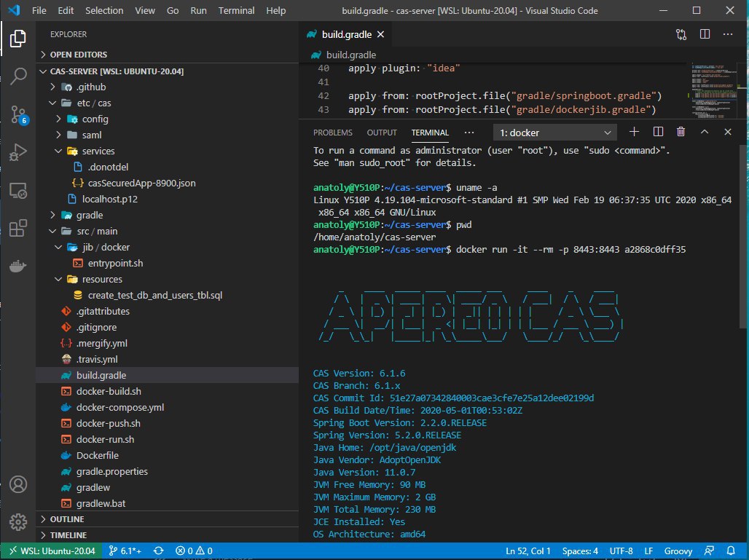The height and width of the screenshot is (560, 749).
Task: Expand the OPEN EDITORS section
Action: 167,55
